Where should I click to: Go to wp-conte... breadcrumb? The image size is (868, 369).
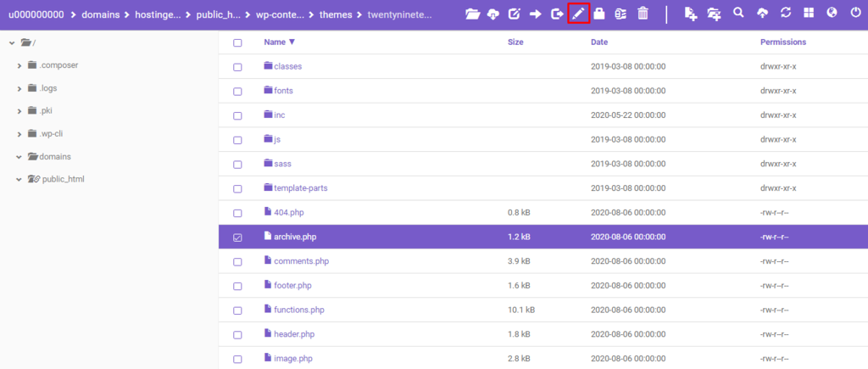point(280,14)
